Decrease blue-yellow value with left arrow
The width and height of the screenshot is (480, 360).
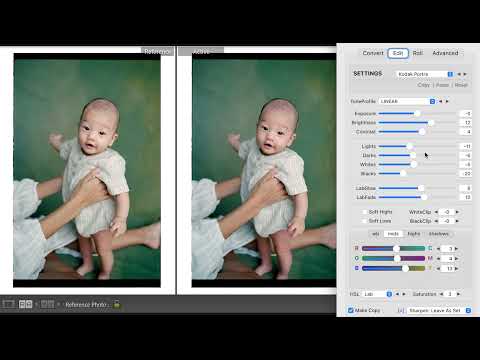pos(438,268)
